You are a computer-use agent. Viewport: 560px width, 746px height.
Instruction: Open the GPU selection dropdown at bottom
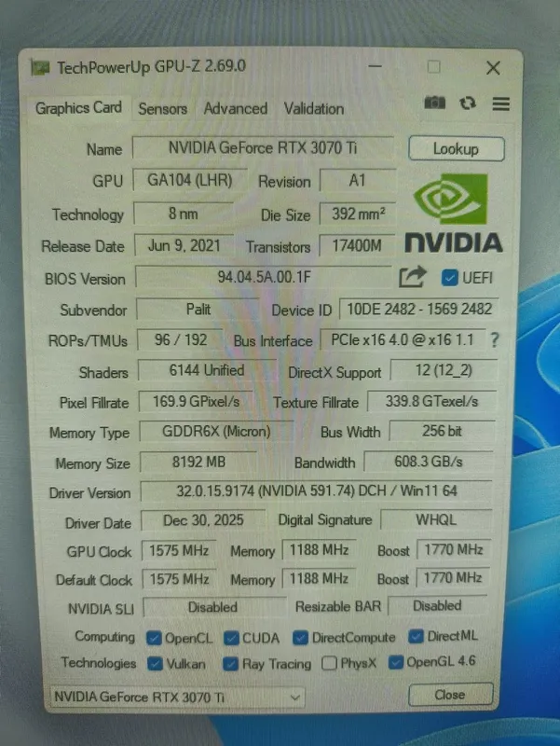(x=177, y=698)
